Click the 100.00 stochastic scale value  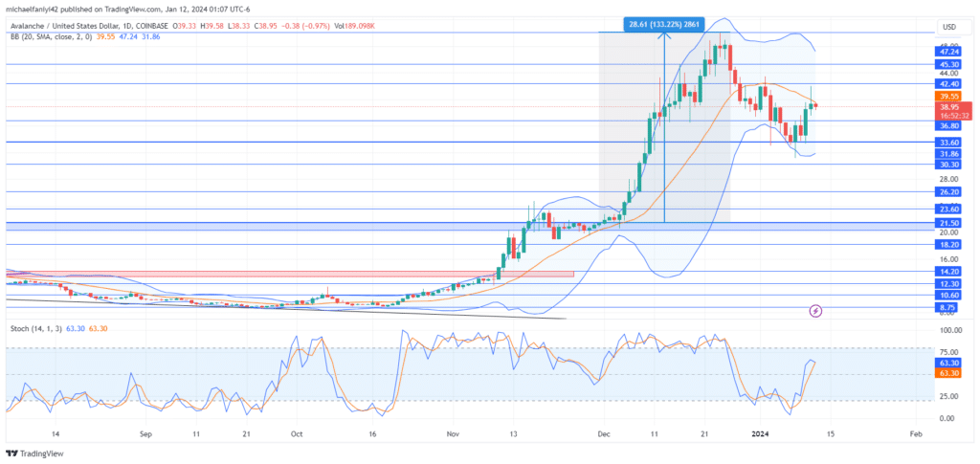(949, 329)
